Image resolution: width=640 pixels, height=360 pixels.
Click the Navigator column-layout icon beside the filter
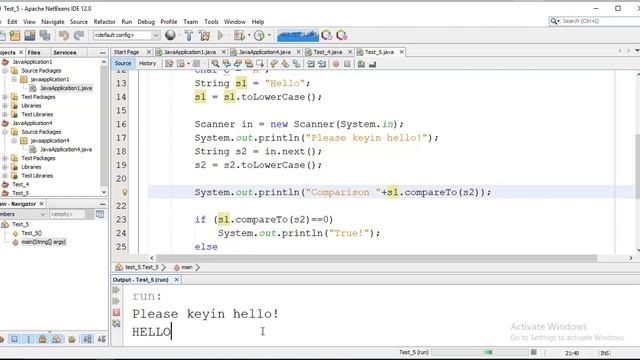(100, 214)
